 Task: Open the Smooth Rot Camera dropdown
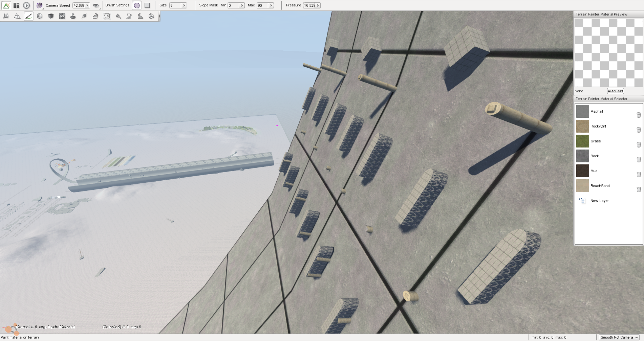pos(619,337)
